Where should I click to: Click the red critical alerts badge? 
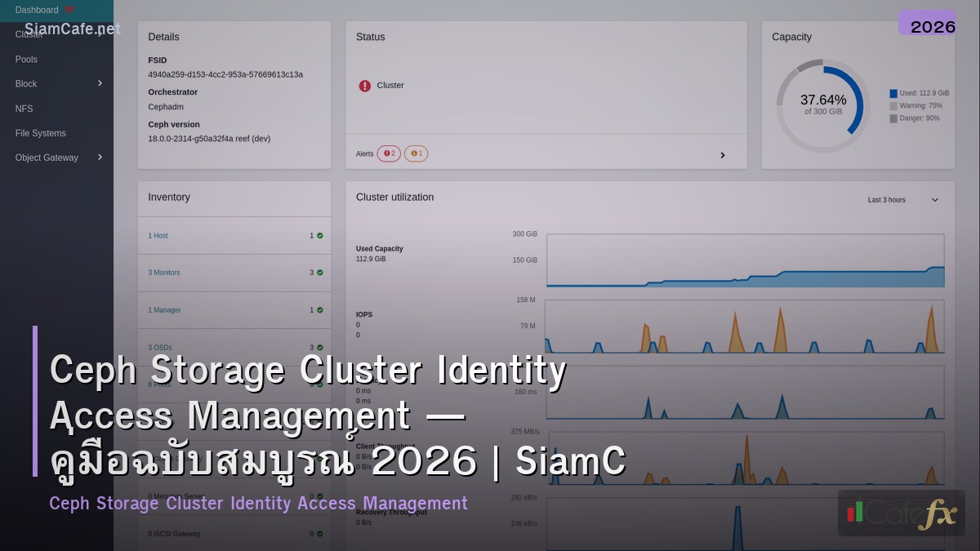387,153
